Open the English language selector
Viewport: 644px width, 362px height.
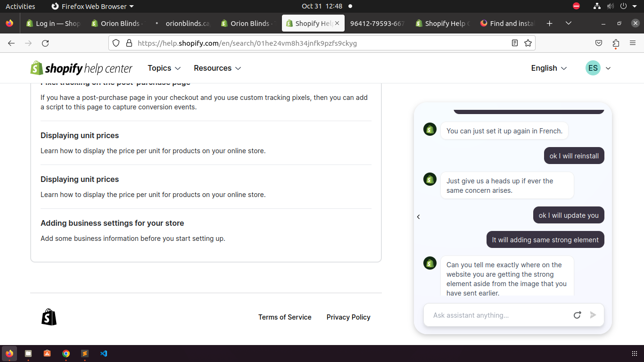pos(549,68)
